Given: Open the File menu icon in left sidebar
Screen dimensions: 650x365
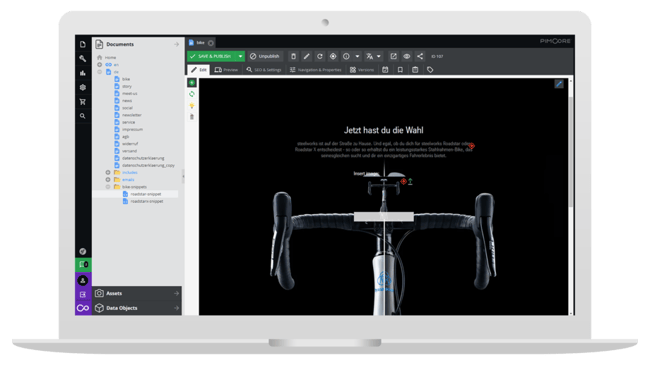Looking at the screenshot, I should tap(82, 44).
